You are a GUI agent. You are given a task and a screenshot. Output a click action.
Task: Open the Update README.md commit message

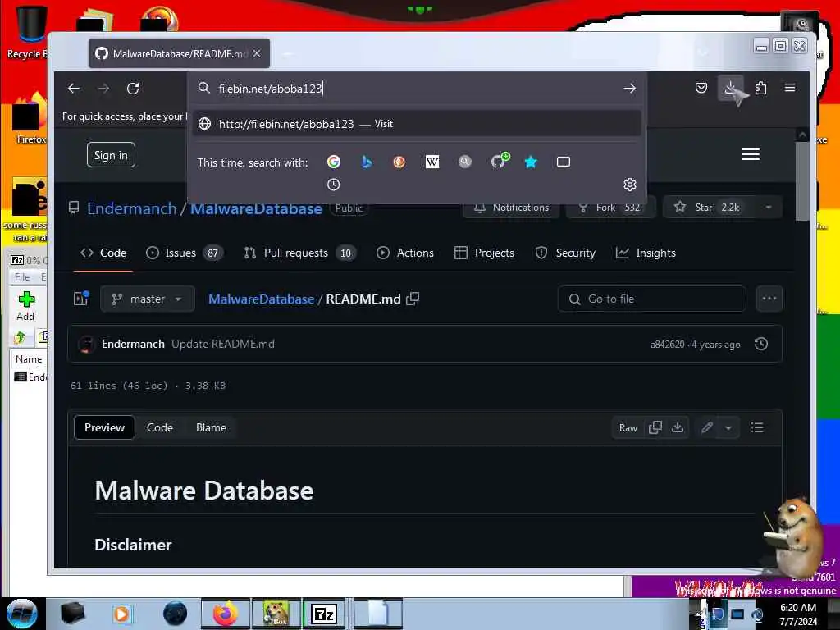coord(223,344)
